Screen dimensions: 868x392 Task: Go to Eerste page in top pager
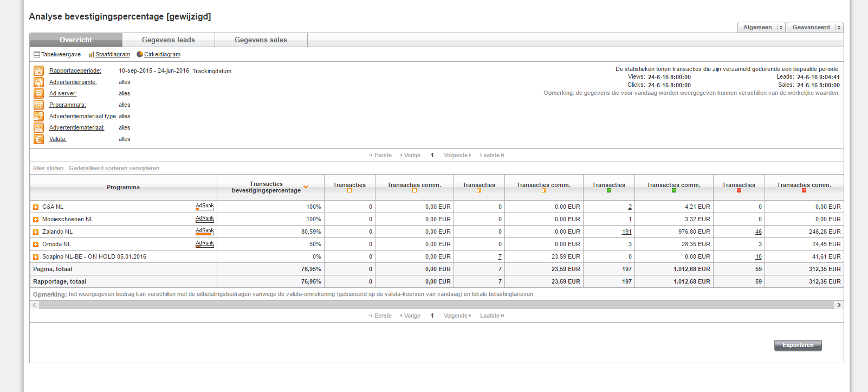(x=380, y=156)
